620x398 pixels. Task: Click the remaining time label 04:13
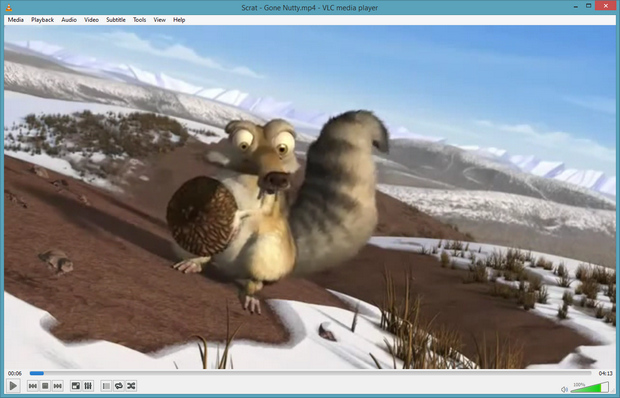[605, 373]
